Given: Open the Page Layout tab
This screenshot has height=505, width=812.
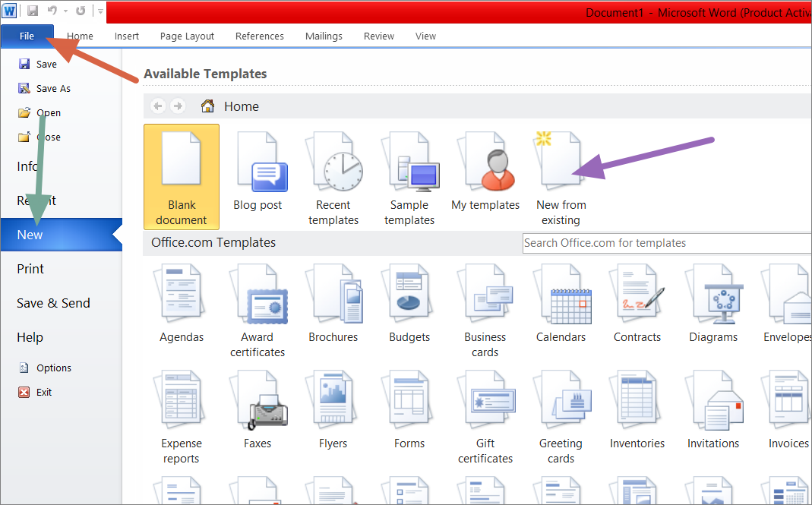Looking at the screenshot, I should (187, 36).
